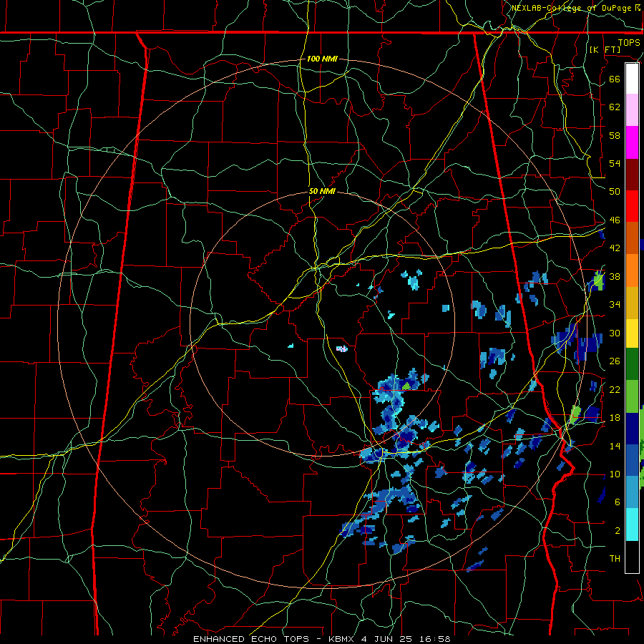Click the "50 NMI" range ring label
The height and width of the screenshot is (644, 644).
pyautogui.click(x=322, y=191)
